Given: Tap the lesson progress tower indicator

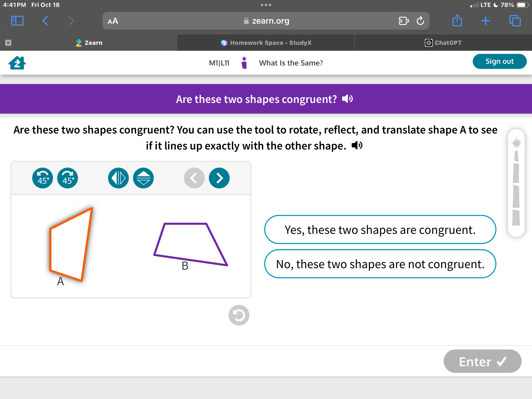Looking at the screenshot, I should click(516, 183).
